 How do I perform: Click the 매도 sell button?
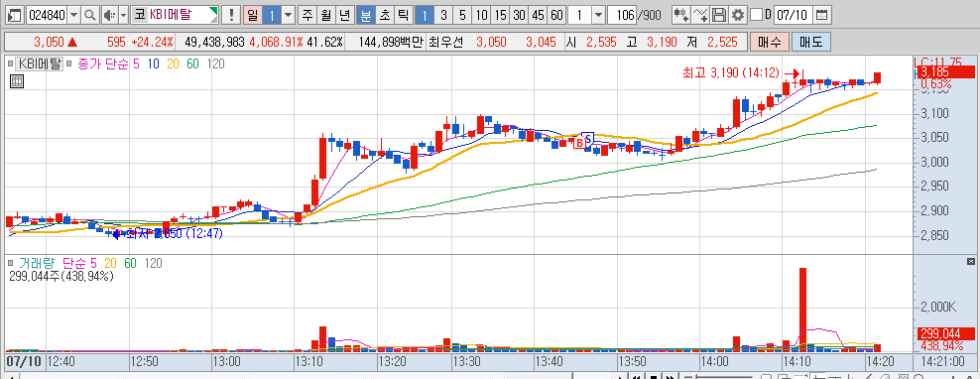pos(810,43)
